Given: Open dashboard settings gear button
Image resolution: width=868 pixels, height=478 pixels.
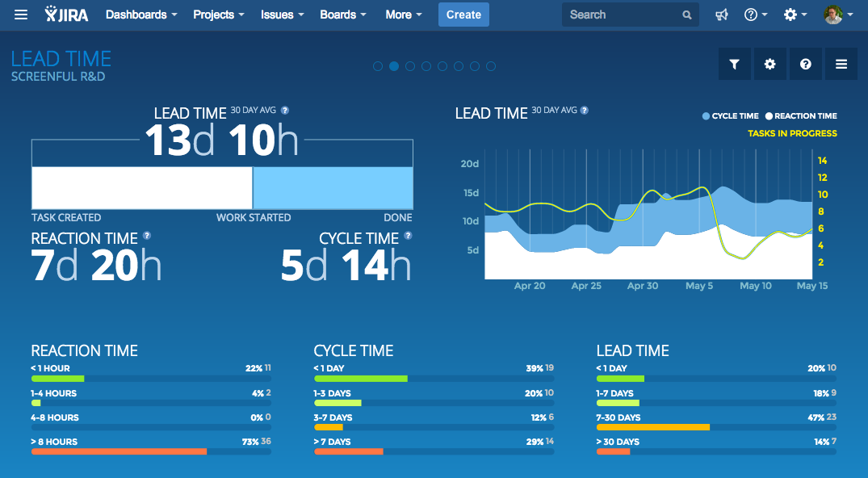Looking at the screenshot, I should 770,65.
